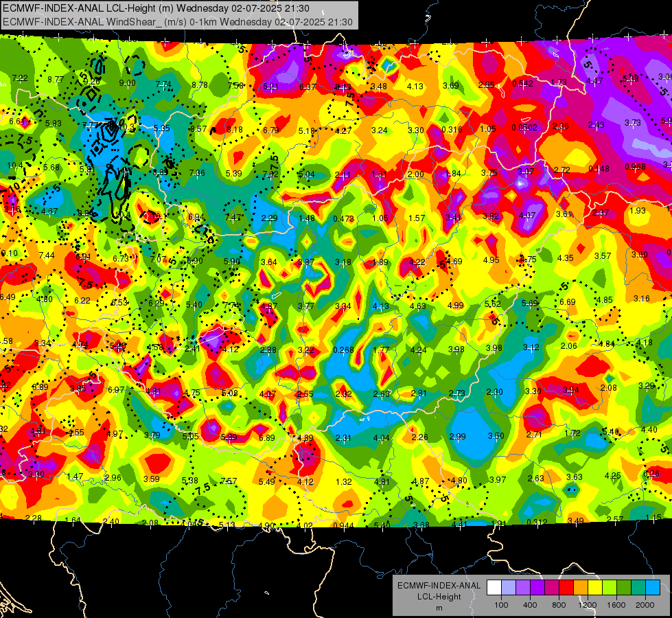Click the yellow legend swatch
Image resolution: width=672 pixels, height=618 pixels.
point(595,588)
